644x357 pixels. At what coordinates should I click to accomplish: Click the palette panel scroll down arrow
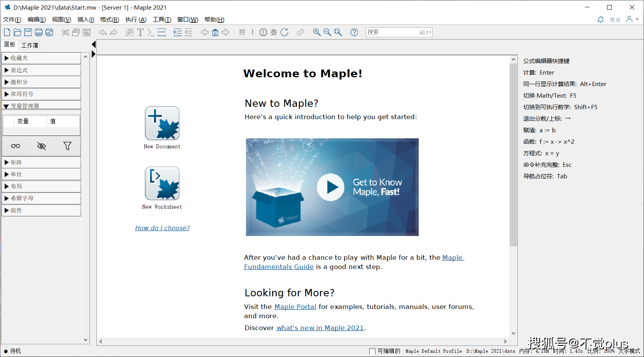click(86, 340)
